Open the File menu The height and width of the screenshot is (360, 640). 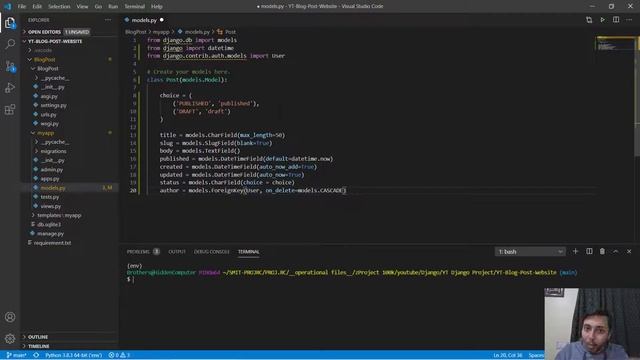22,6
